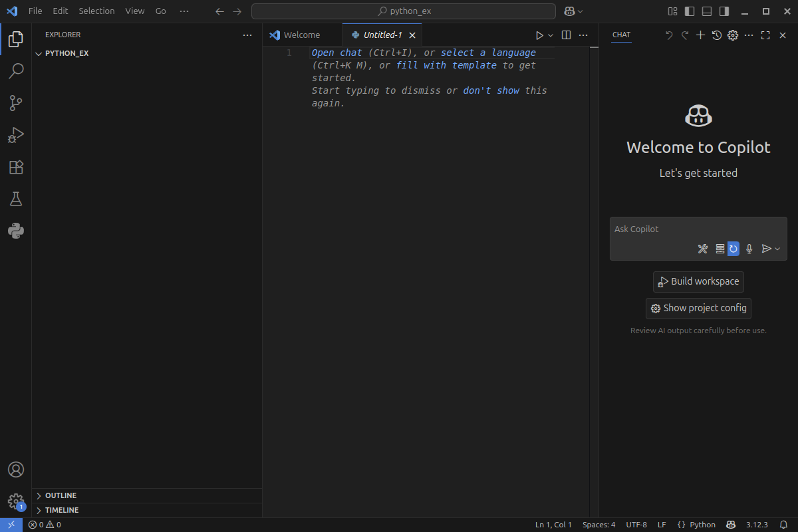Screen dimensions: 798x532
Task: Open the Explorer view in activity bar
Action: coord(16,39)
